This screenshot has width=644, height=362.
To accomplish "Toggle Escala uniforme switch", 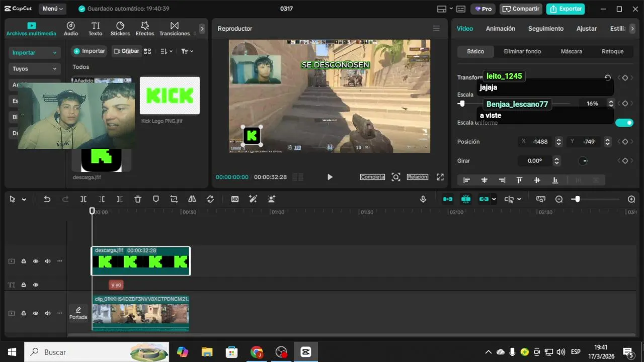I will pos(624,123).
